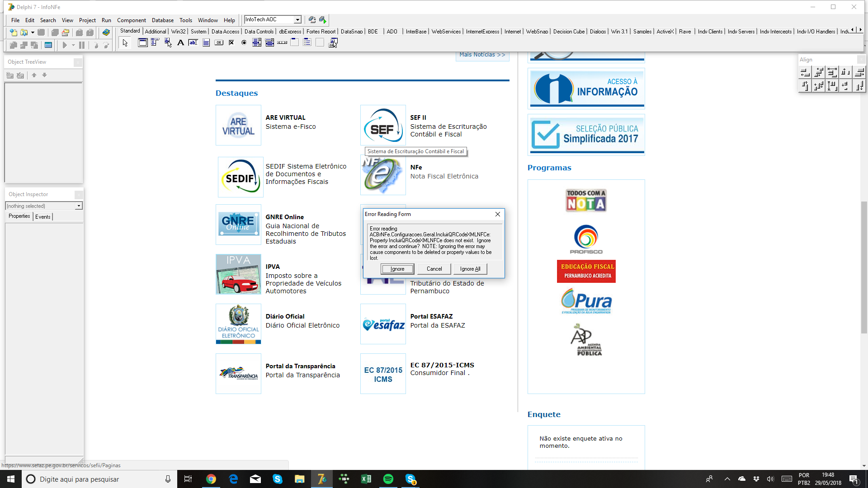Viewport: 868px width, 488px height.
Task: Close the Error Reading Form dialog
Action: 498,214
